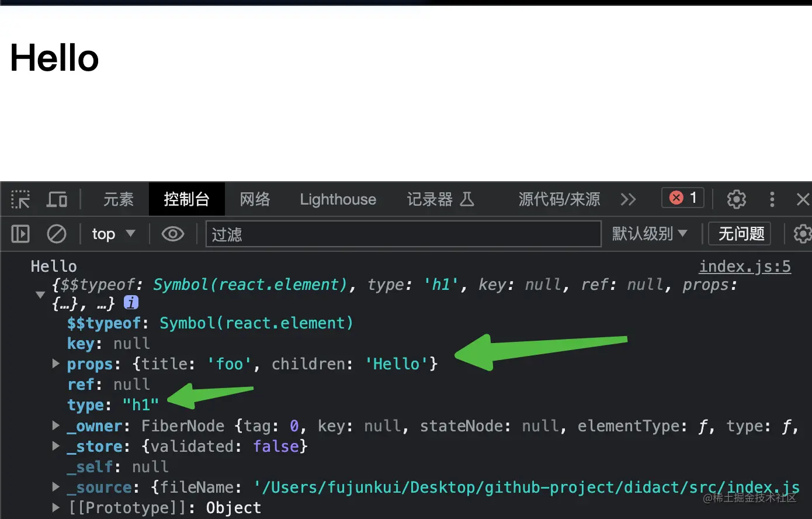Select the $$typeof property row
The height and width of the screenshot is (519, 812).
(x=210, y=323)
